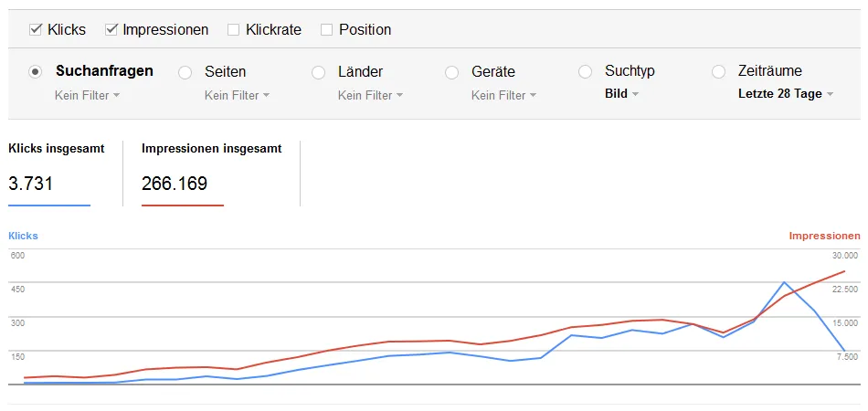Screen dimensions: 868x411
Task: Select the Zeiträume radio button
Action: [718, 72]
